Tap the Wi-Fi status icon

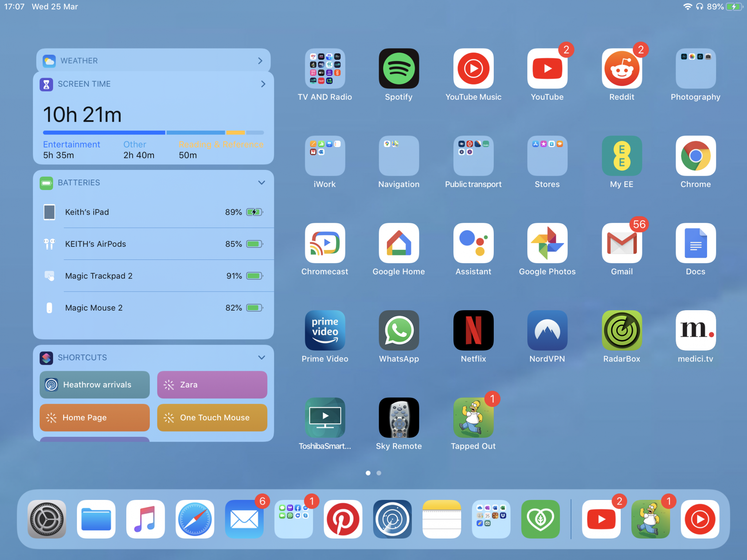pyautogui.click(x=687, y=7)
